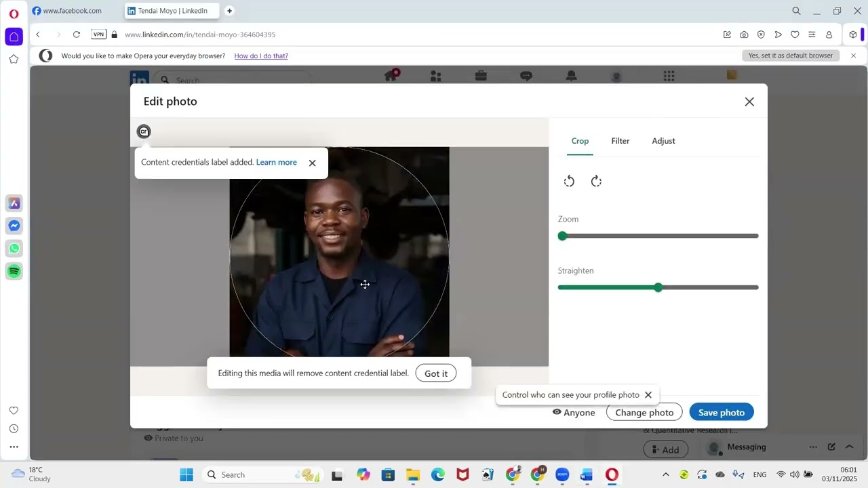
Task: Click the edit page toolbar icon
Action: [x=727, y=35]
